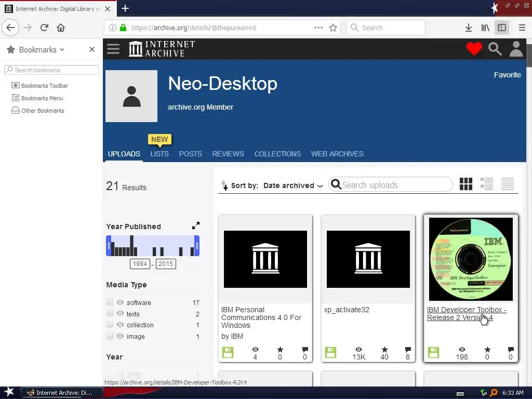Select the LISTS tab

click(159, 154)
